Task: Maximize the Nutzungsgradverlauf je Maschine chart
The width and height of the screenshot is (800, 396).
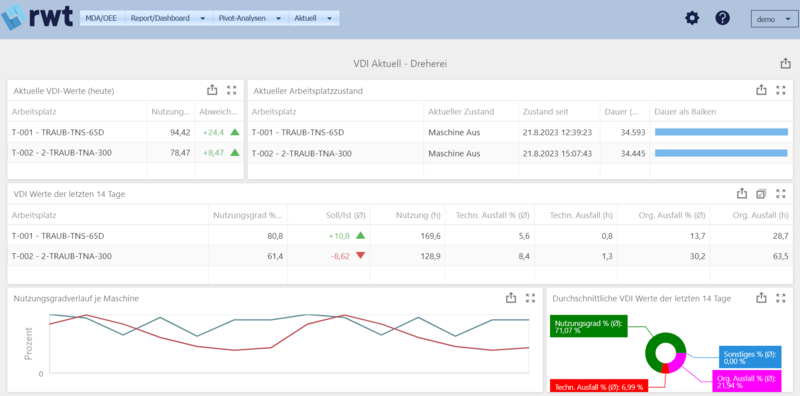Action: pos(531,298)
